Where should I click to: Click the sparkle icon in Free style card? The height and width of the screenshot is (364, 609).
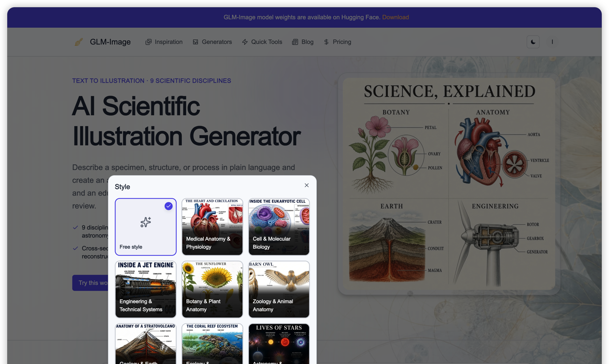(x=146, y=222)
